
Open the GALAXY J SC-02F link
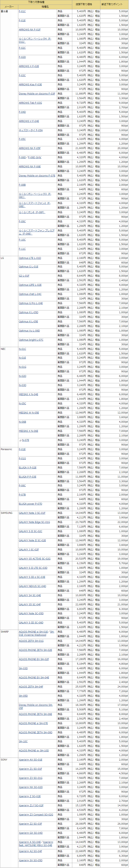click(29, 550)
